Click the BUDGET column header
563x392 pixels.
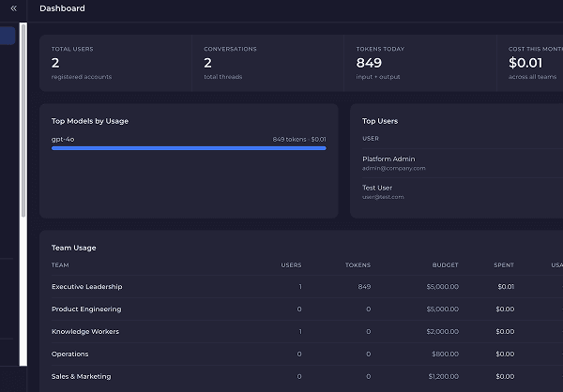click(x=445, y=264)
